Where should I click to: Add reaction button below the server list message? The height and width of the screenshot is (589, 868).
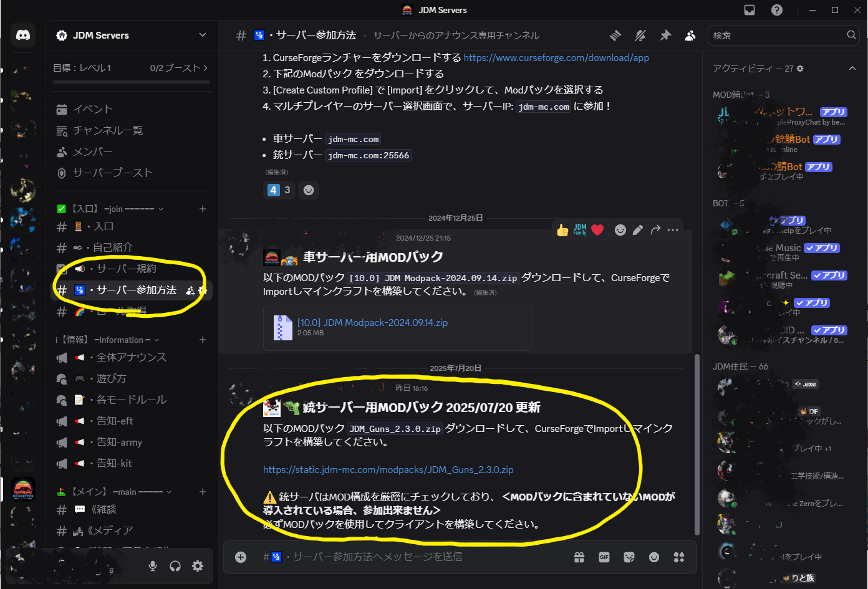[309, 190]
